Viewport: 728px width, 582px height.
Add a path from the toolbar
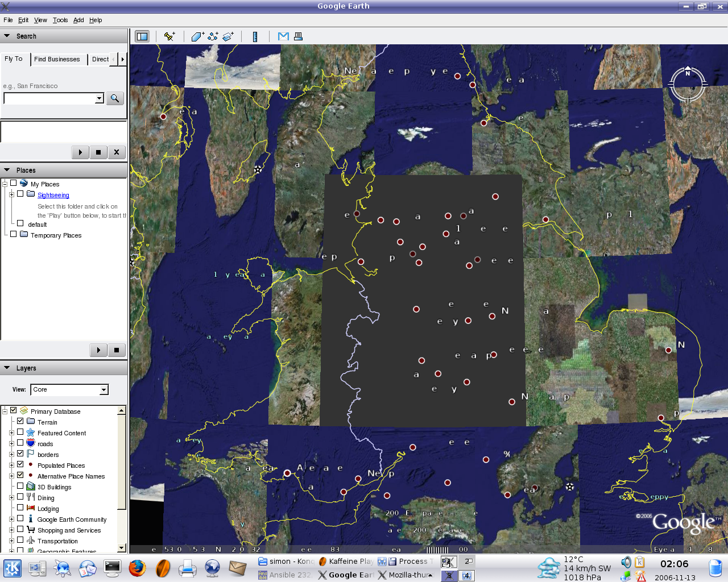pyautogui.click(x=213, y=36)
